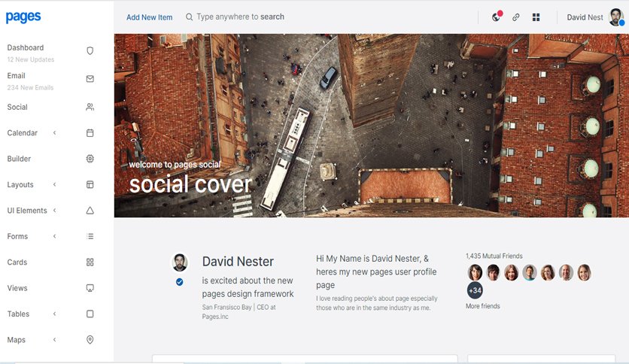
Task: Open the Email menu item
Action: point(16,76)
